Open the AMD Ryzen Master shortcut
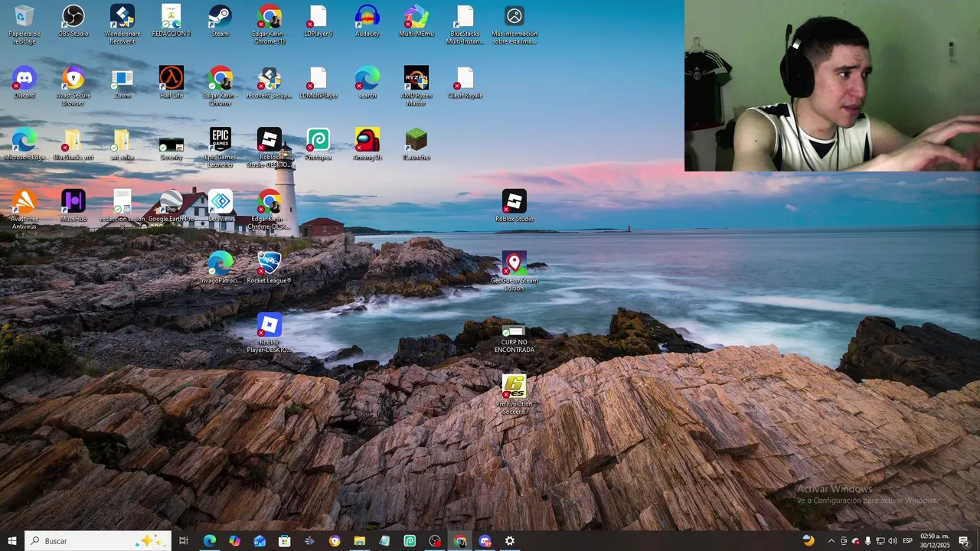Screen dimensions: 980x551 [x=416, y=86]
